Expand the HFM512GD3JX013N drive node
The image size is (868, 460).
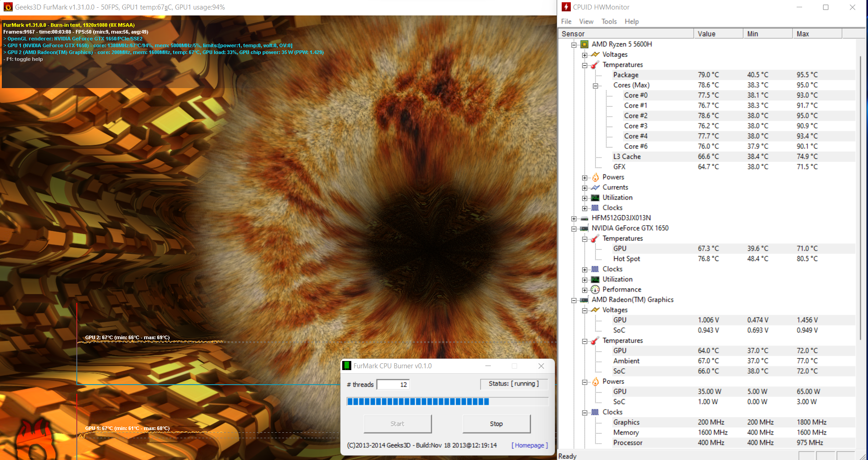pos(574,218)
